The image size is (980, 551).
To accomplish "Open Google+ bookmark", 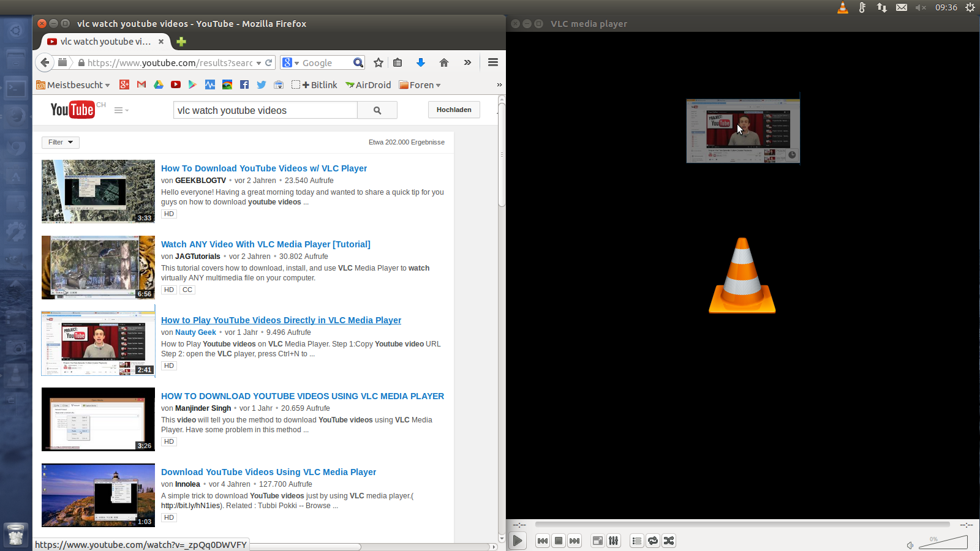I will (x=124, y=85).
